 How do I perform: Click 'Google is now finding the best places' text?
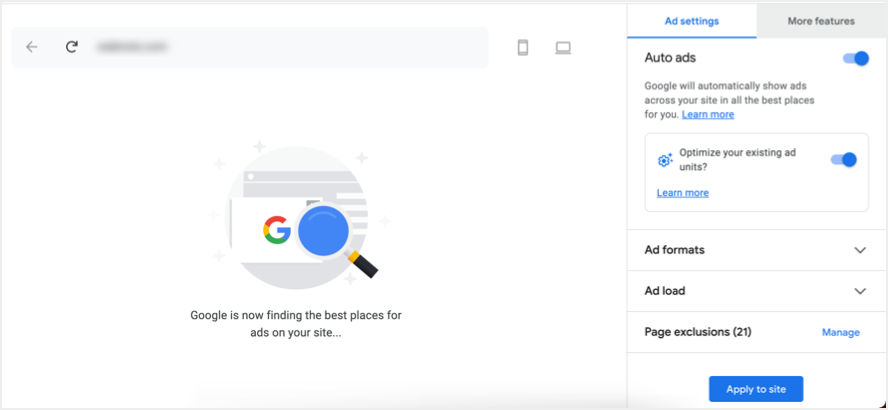click(296, 324)
